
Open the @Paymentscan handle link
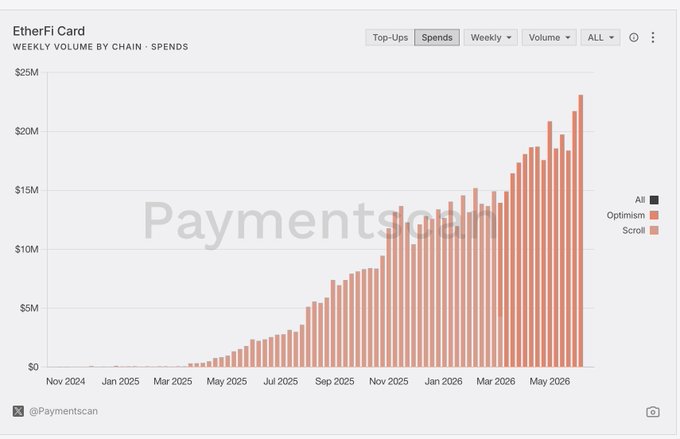click(x=63, y=411)
